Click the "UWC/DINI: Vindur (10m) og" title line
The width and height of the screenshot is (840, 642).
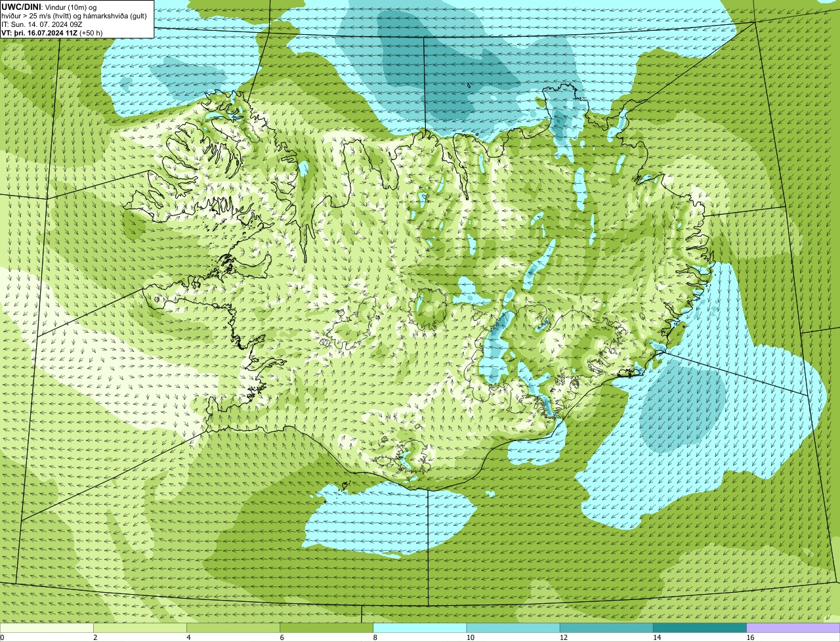[49, 7]
